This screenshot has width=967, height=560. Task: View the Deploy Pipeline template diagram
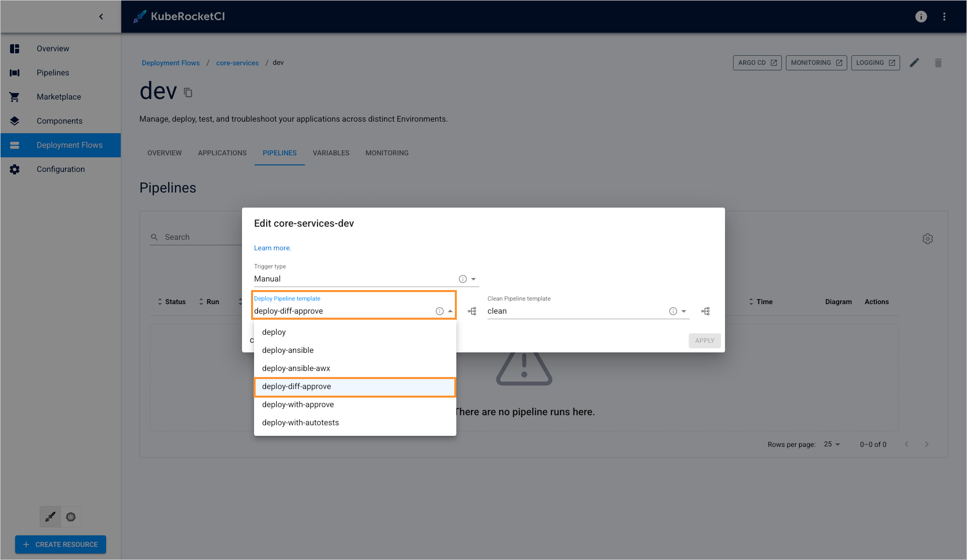click(472, 311)
